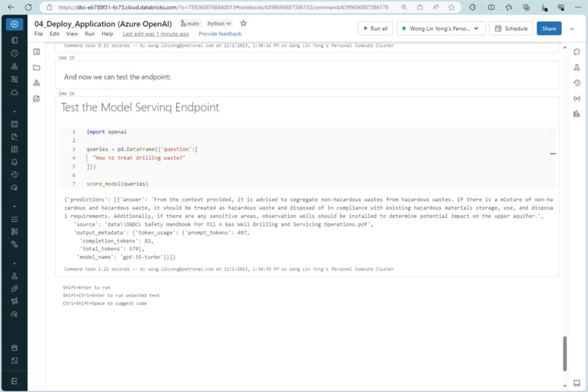Open the File menu

click(39, 34)
